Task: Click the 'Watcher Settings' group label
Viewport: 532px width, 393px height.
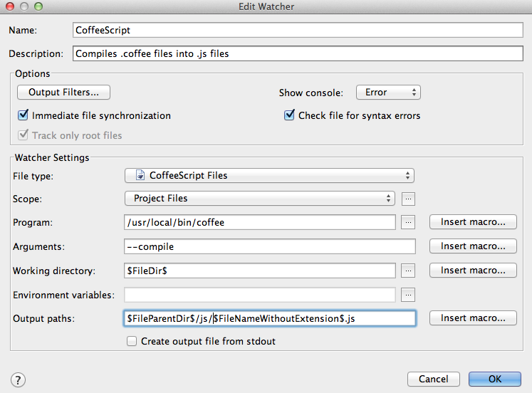Action: (x=52, y=157)
